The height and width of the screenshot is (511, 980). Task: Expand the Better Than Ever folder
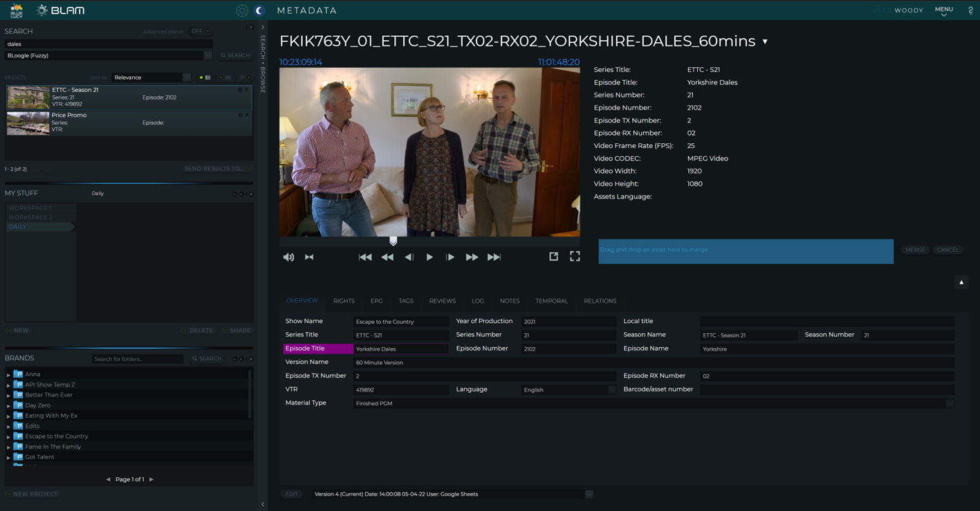[8, 396]
